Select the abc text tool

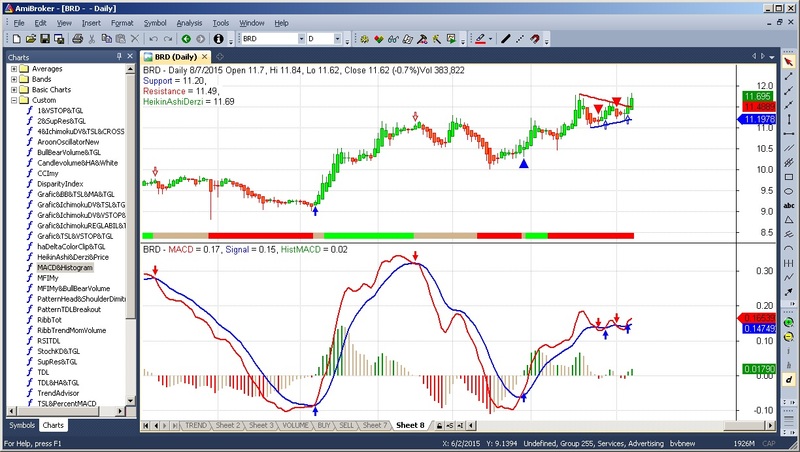(x=789, y=206)
